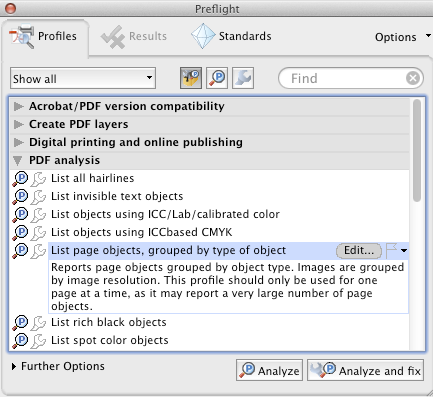Click wrench icon of List all hairlines
Screen dimensions: 433x397
(x=38, y=179)
